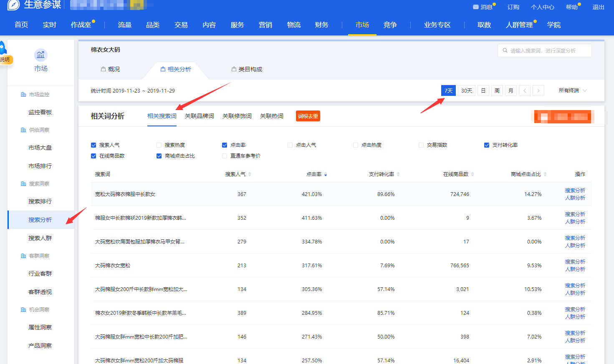Click the 生意参谋 compass logo icon
This screenshot has height=364, width=614.
pyautogui.click(x=13, y=5)
